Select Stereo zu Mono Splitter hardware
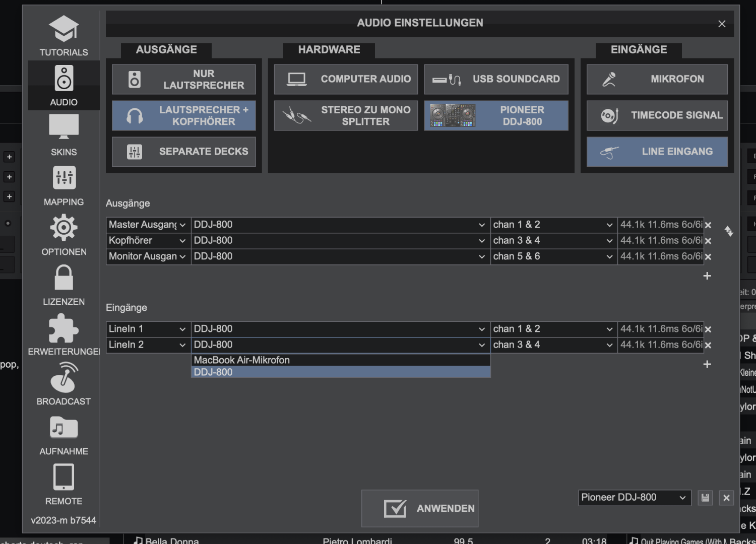The height and width of the screenshot is (544, 756). point(346,115)
